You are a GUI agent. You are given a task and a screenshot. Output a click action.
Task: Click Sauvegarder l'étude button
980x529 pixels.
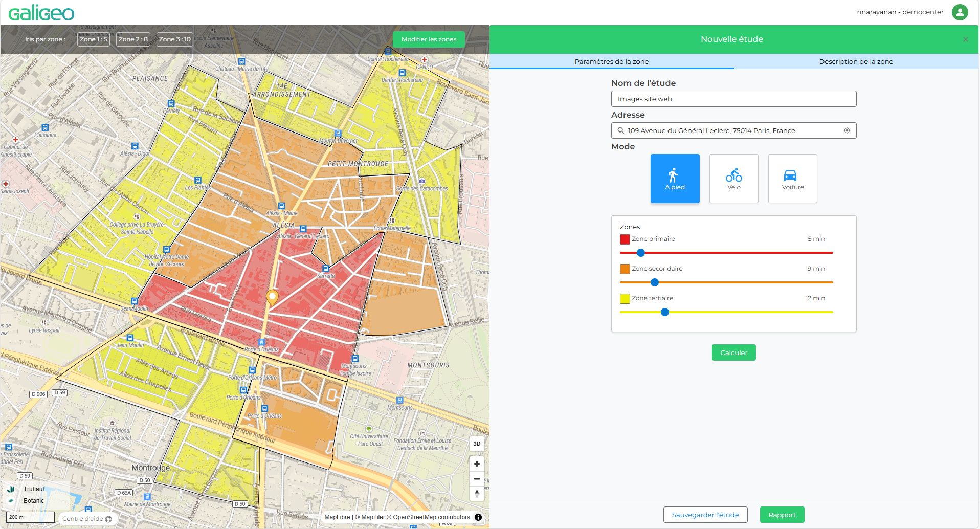pos(705,515)
